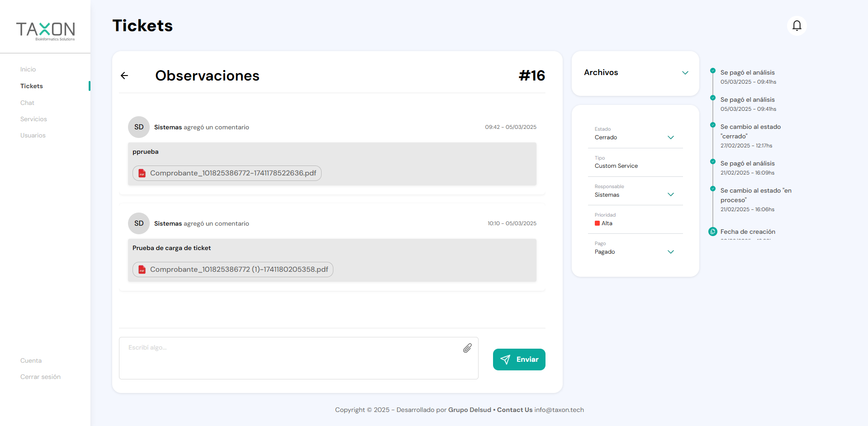Screen dimensions: 868x426
Task: Click the SD avatar on pprueba comment
Action: [139, 127]
